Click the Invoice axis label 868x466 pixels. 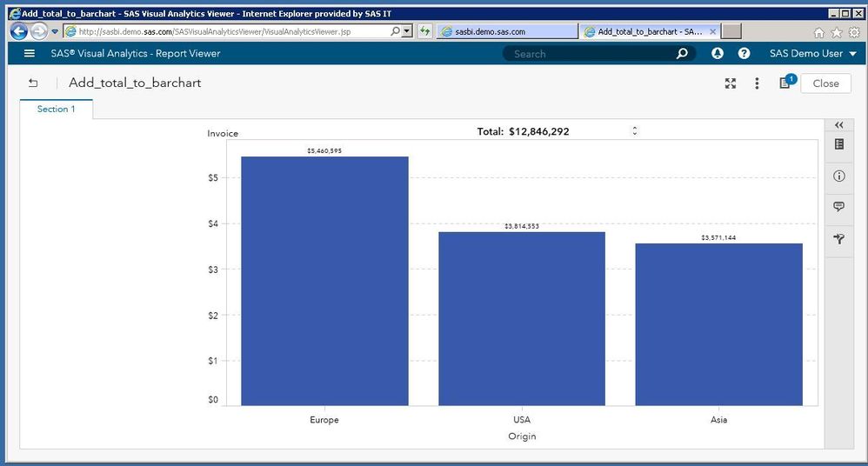pyautogui.click(x=223, y=133)
